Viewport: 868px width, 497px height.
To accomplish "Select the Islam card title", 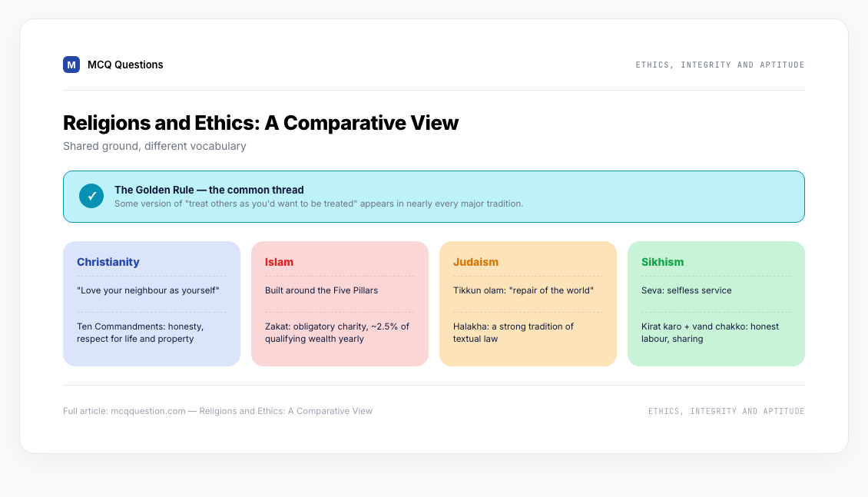I will [x=279, y=262].
